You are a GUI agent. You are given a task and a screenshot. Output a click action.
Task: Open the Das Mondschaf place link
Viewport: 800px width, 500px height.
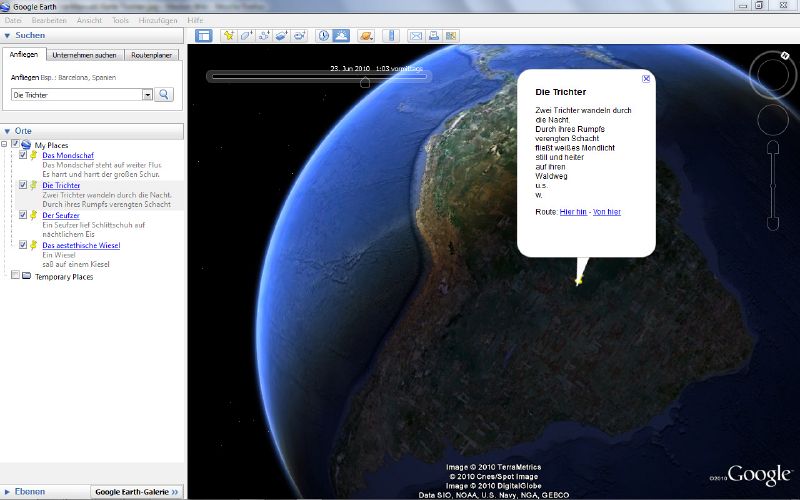[x=68, y=155]
